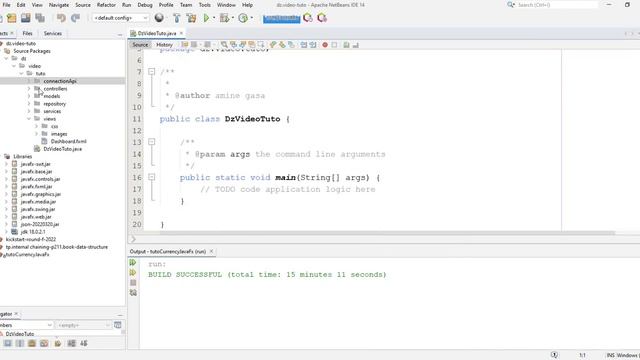Click the sort-by-name Navigator icon

point(84,343)
